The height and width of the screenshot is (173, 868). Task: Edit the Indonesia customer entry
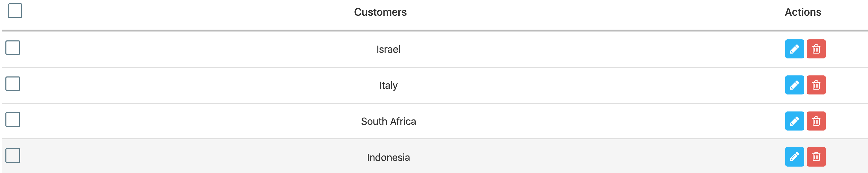[x=794, y=157]
